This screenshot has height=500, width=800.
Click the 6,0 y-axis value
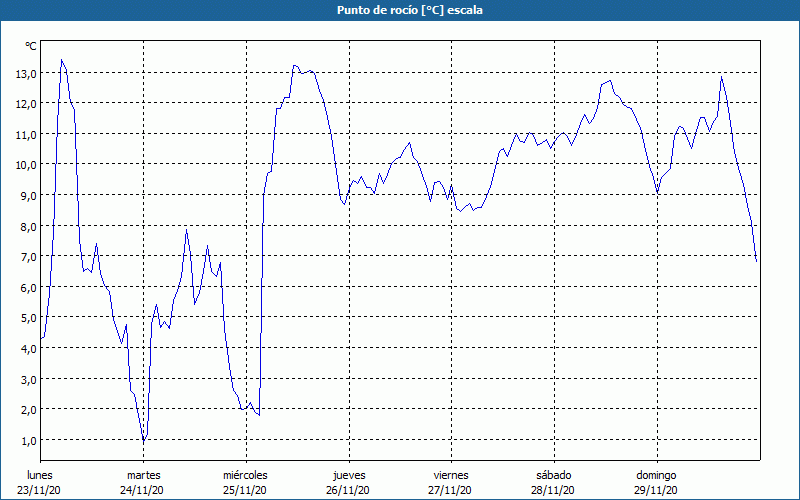(x=29, y=288)
